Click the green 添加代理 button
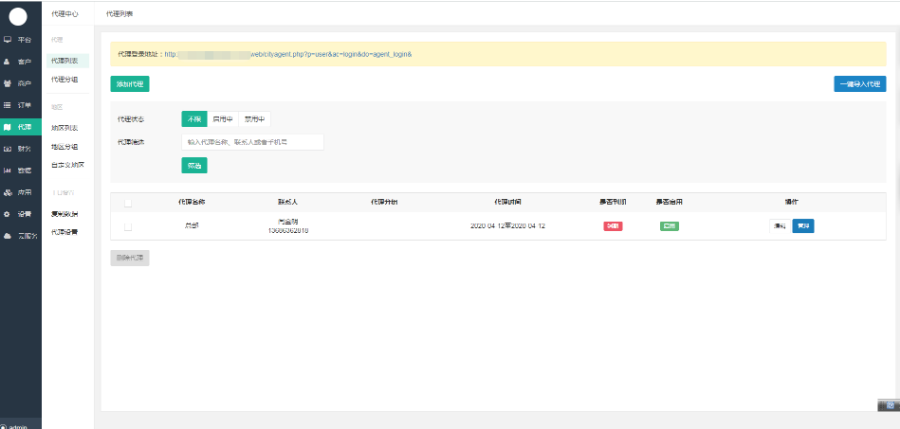Image resolution: width=900 pixels, height=429 pixels. click(129, 84)
